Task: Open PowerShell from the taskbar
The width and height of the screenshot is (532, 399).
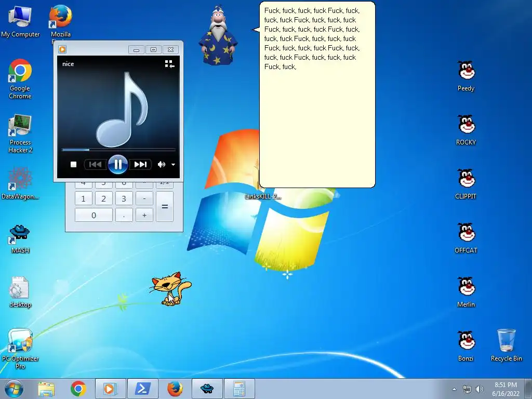Action: click(x=142, y=389)
